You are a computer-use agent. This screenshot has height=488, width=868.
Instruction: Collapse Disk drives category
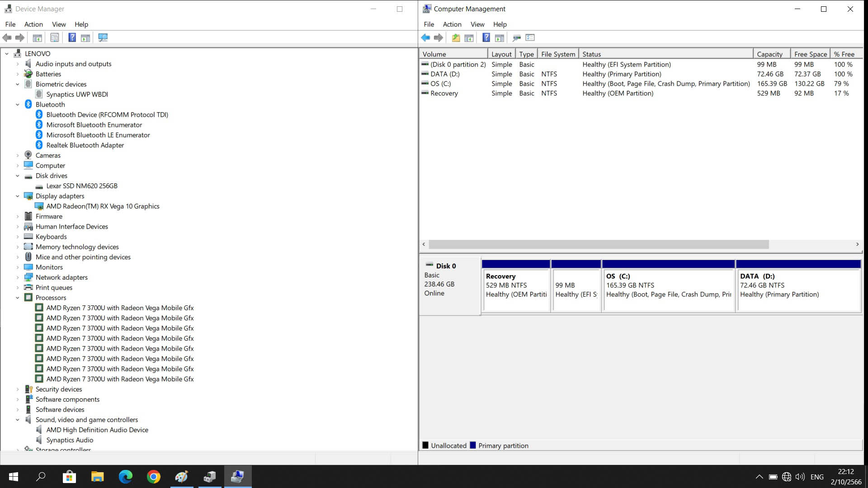pyautogui.click(x=18, y=176)
